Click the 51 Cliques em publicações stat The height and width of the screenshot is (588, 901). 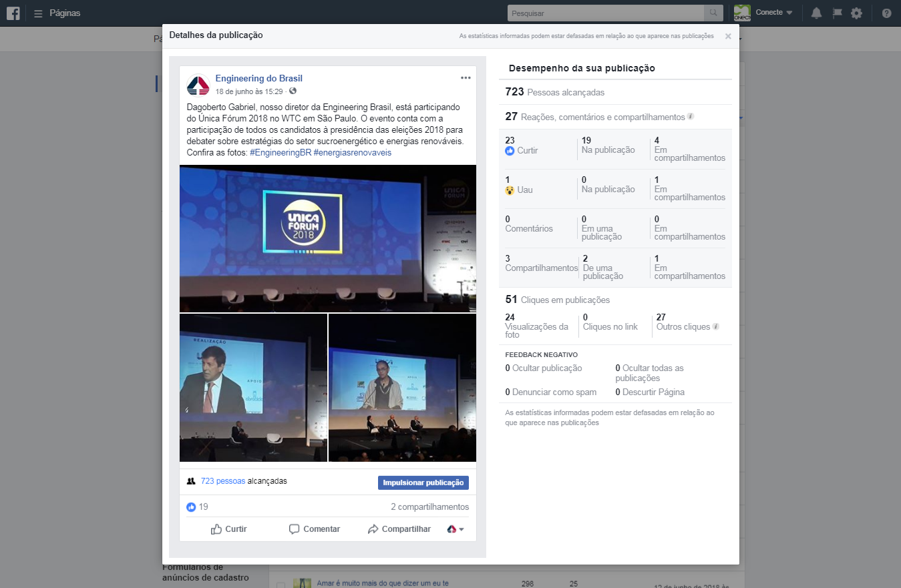[558, 300]
